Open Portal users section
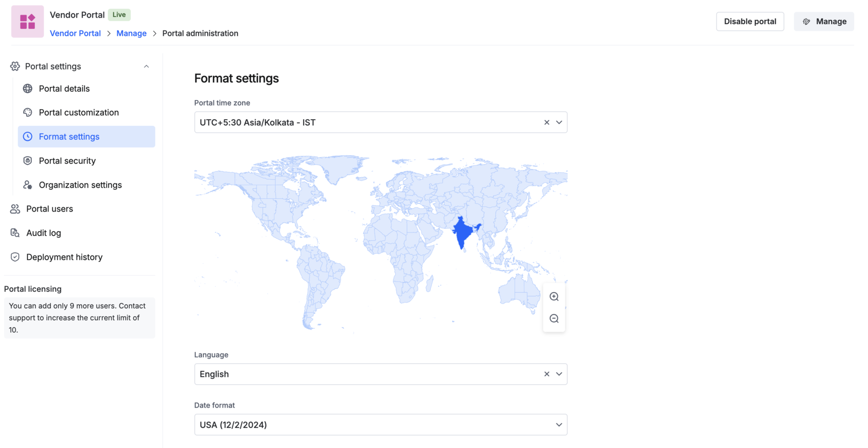 point(49,209)
